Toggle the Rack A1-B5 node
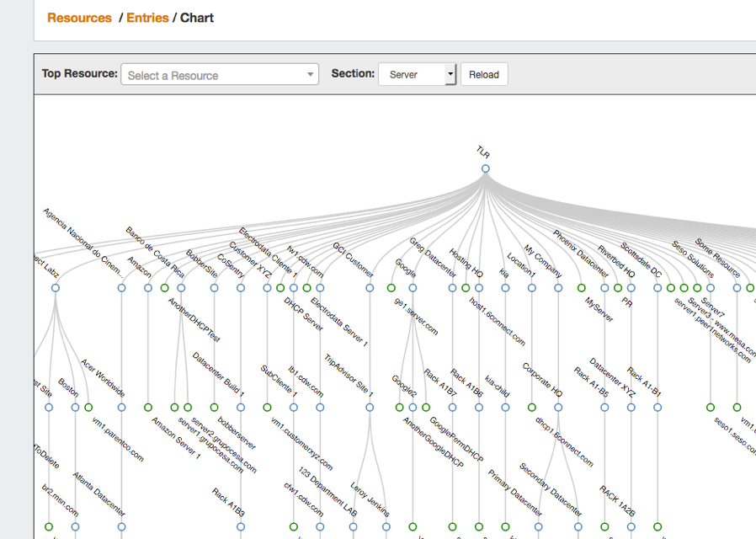 click(604, 408)
